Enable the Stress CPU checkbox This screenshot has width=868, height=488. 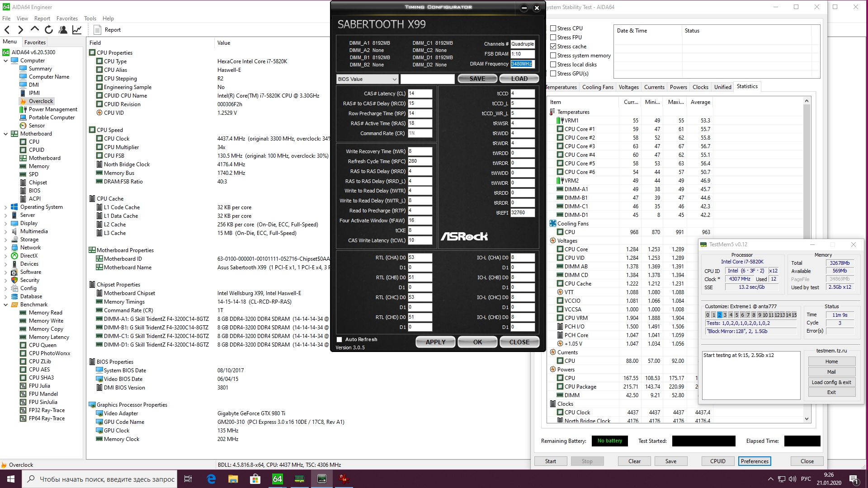coord(553,28)
